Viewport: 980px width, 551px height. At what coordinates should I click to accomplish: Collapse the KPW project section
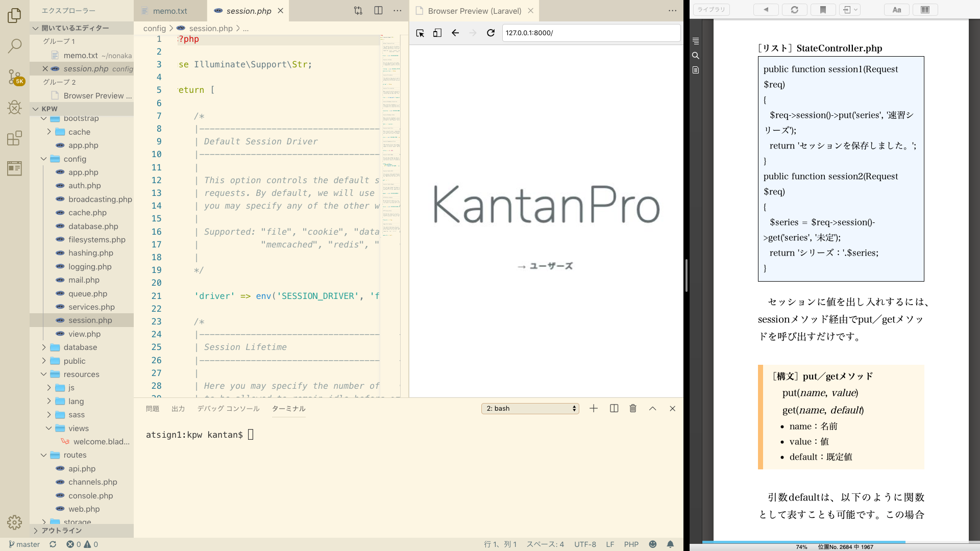82,109
